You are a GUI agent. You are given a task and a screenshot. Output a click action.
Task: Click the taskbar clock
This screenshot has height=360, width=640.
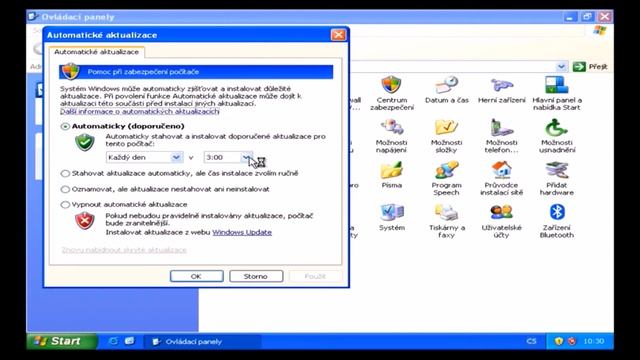593,341
